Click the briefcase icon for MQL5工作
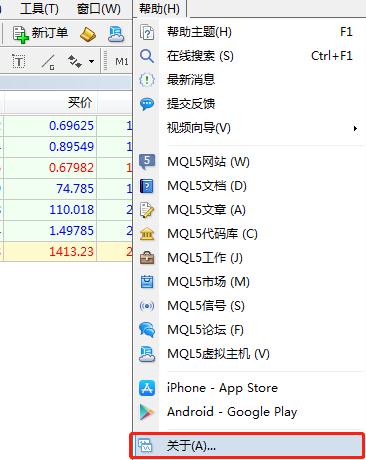This screenshot has width=366, height=460. pyautogui.click(x=147, y=258)
